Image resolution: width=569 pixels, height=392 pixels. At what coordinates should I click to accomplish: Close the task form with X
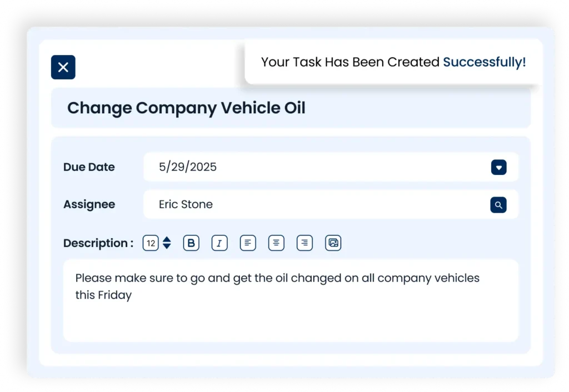tap(63, 67)
